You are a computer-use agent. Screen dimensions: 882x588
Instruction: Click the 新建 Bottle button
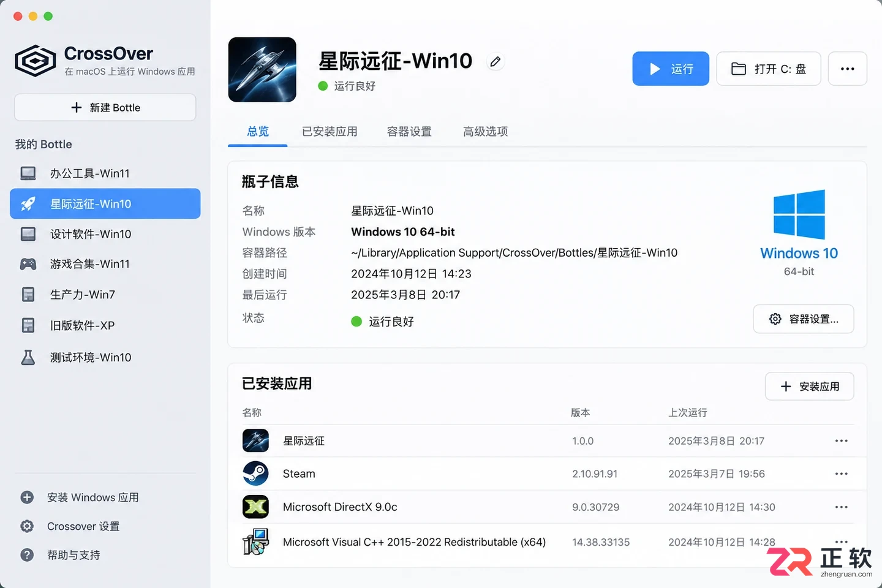tap(105, 107)
